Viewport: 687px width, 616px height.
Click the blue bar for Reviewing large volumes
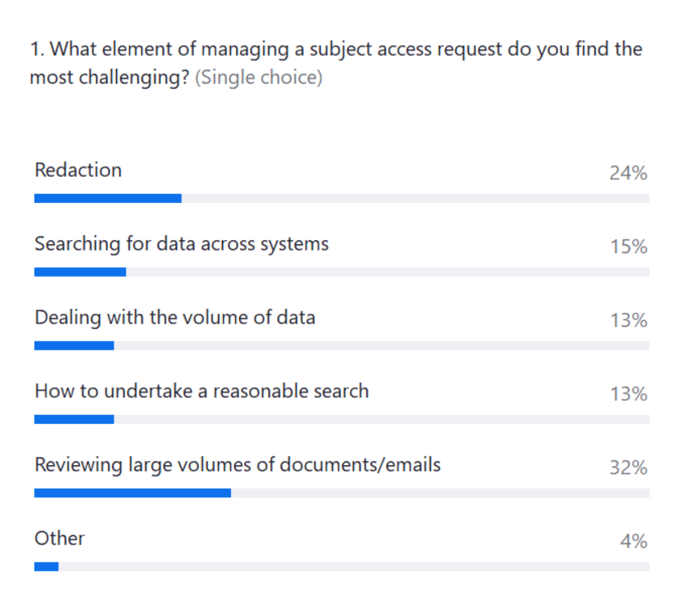(132, 493)
